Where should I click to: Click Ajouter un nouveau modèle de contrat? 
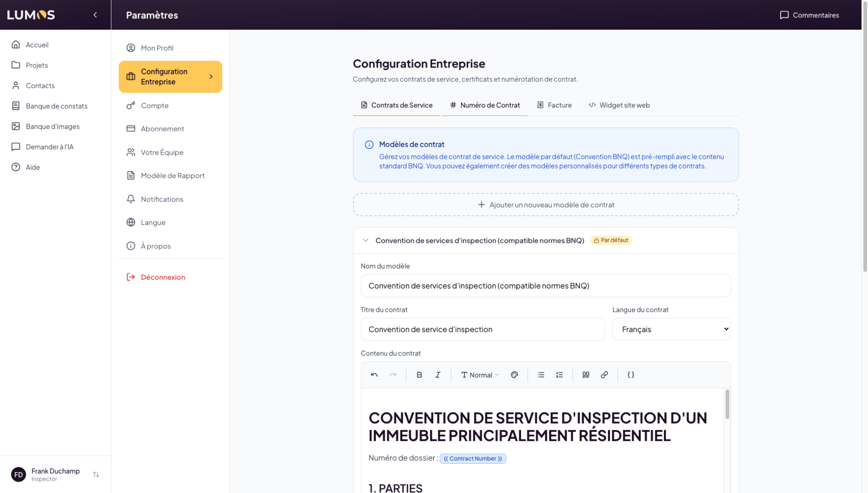[546, 205]
